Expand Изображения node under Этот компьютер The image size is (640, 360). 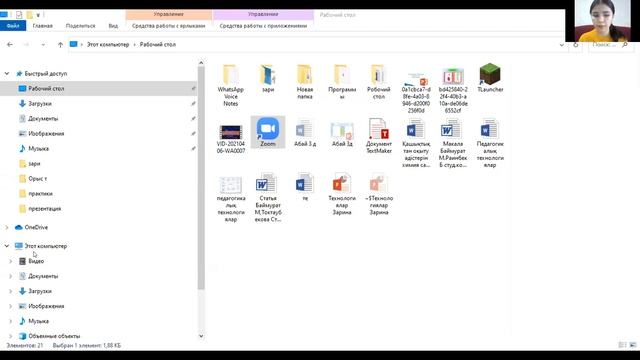click(x=11, y=306)
